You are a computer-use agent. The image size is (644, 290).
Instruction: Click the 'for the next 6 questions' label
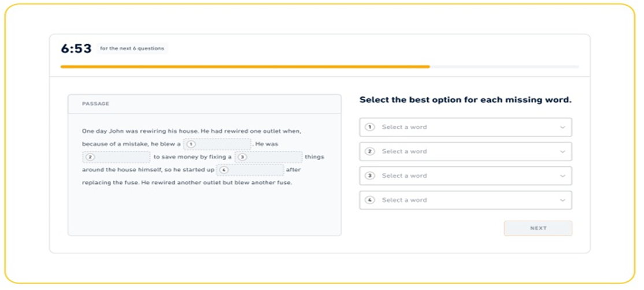click(132, 49)
